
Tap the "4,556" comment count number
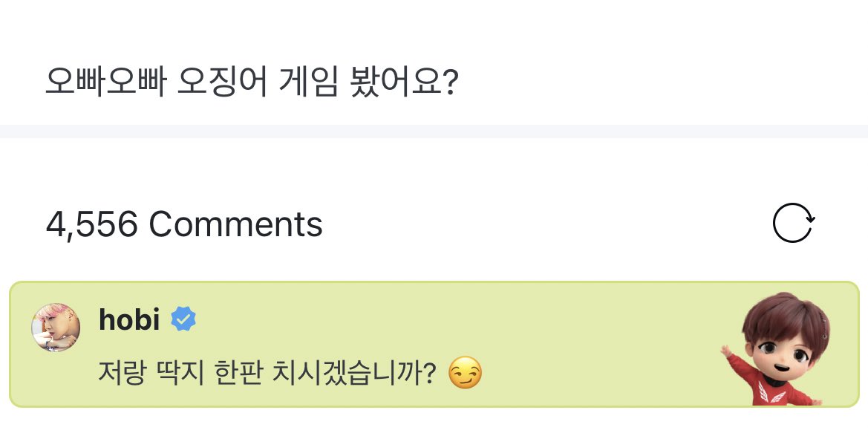point(92,224)
